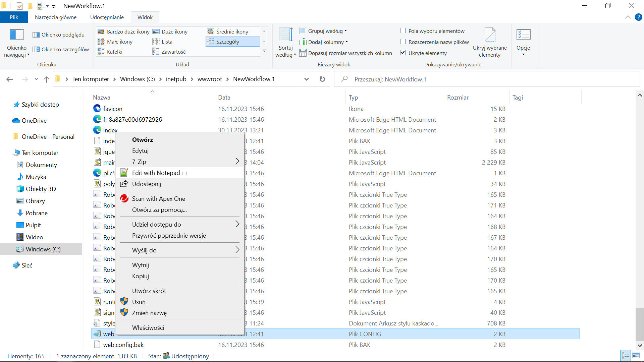This screenshot has width=644, height=362.
Task: Click the file list vertical scrollbar thumb
Action: [x=639, y=324]
